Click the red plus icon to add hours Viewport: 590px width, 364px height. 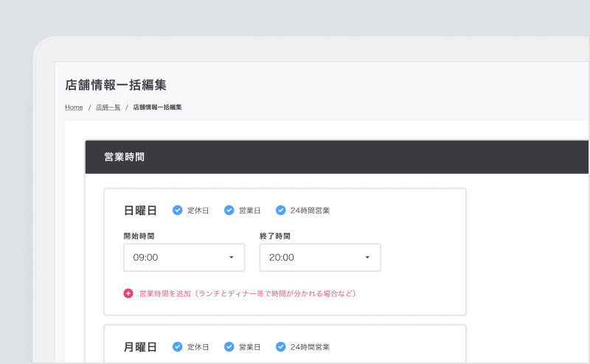[x=128, y=294]
